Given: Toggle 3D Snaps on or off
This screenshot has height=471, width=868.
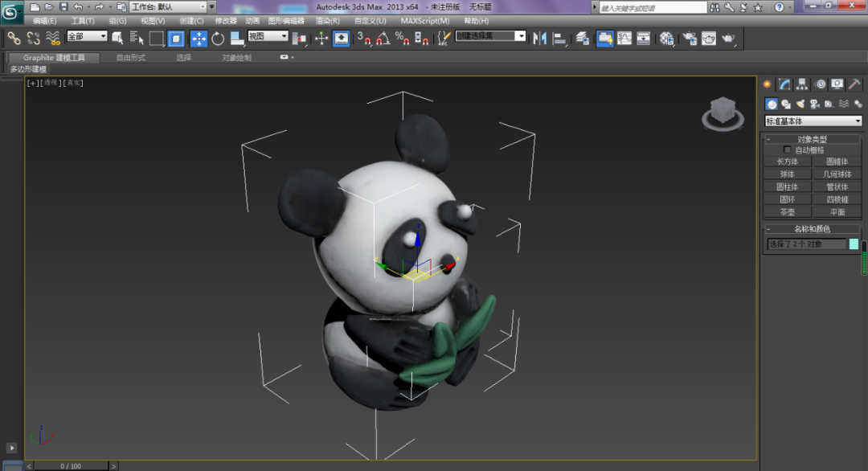Looking at the screenshot, I should pos(364,39).
